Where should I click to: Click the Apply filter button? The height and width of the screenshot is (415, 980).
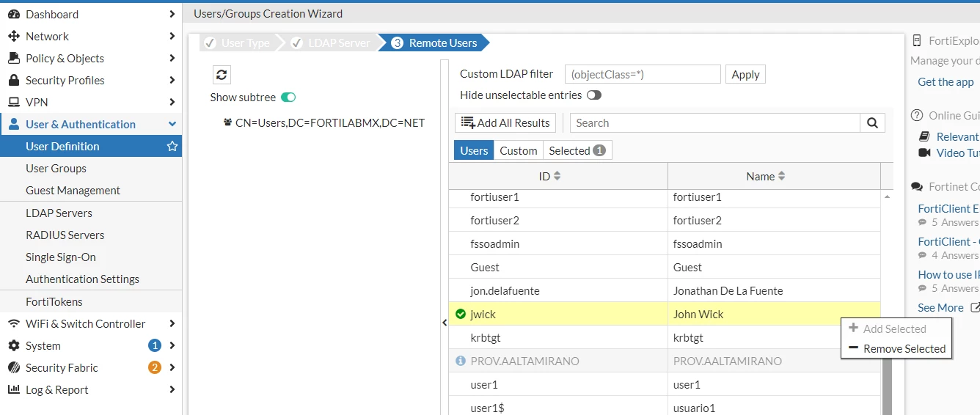click(x=745, y=74)
